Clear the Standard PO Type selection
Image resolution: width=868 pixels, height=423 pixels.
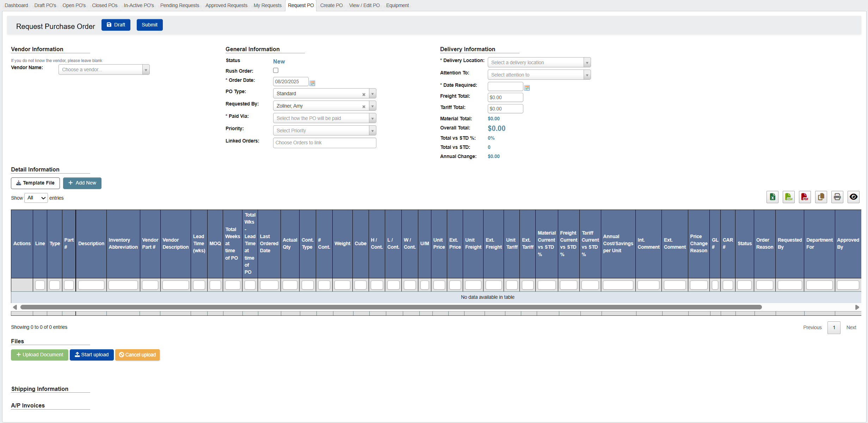coord(364,94)
